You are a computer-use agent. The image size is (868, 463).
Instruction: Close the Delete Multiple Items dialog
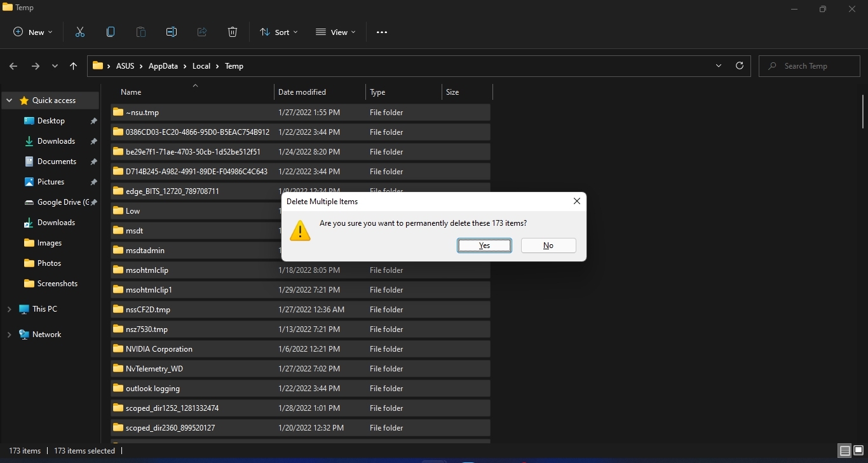pyautogui.click(x=577, y=201)
